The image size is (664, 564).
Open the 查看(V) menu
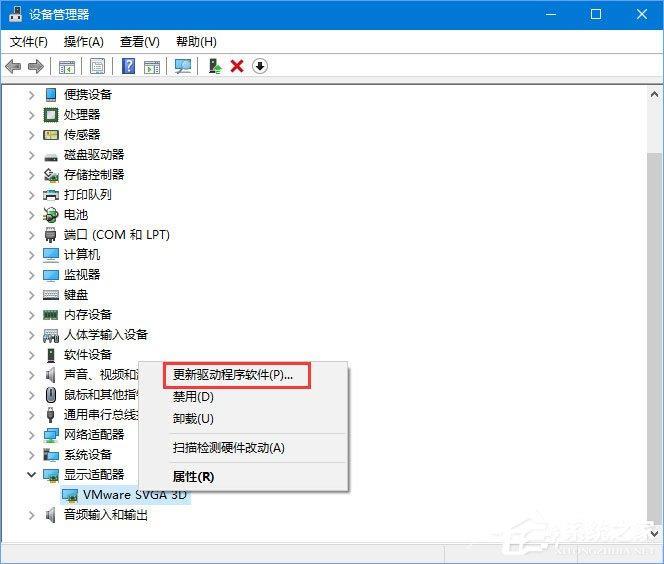pyautogui.click(x=140, y=41)
